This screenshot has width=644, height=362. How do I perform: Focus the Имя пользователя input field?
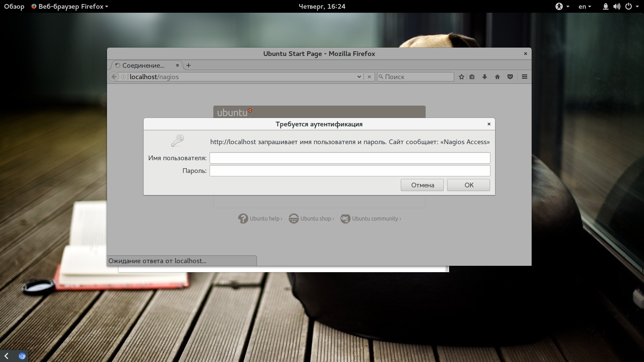pyautogui.click(x=350, y=158)
